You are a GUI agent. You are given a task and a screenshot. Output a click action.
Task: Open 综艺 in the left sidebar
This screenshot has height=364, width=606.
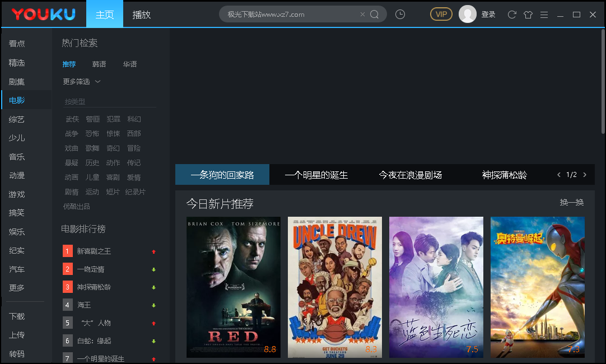17,119
